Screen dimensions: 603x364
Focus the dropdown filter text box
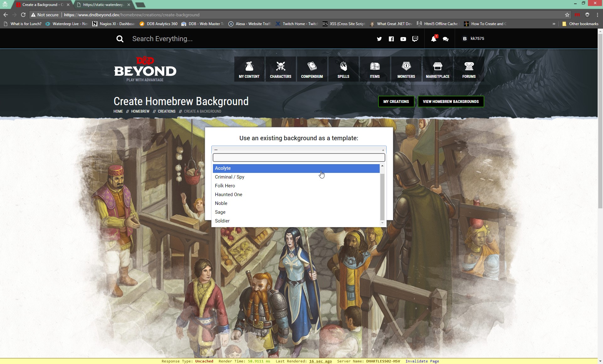tap(299, 158)
